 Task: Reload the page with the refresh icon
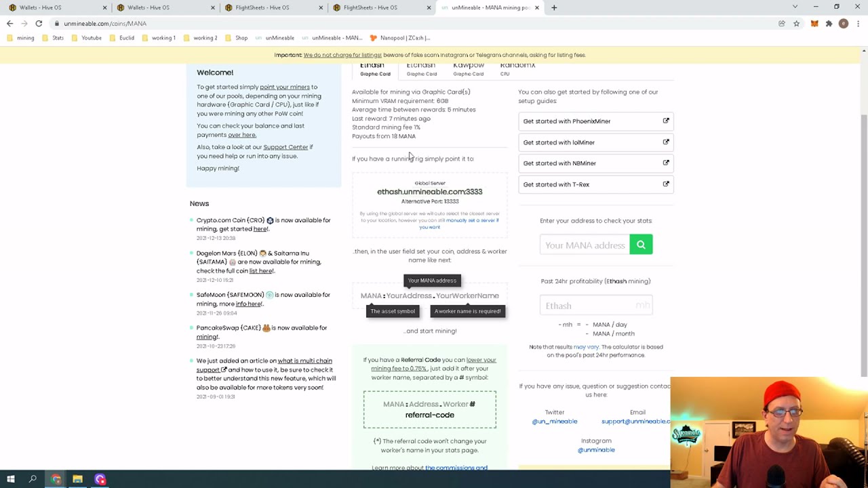tap(39, 23)
